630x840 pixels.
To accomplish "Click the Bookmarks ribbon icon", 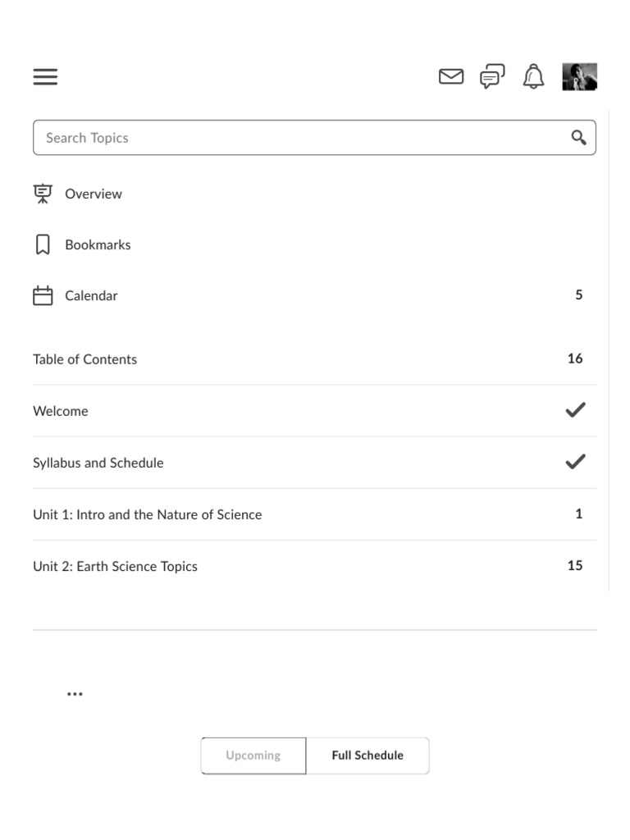I will pyautogui.click(x=43, y=244).
